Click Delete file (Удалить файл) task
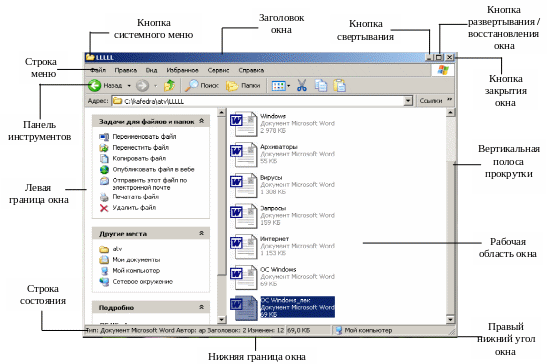547x364 pixels. point(128,208)
